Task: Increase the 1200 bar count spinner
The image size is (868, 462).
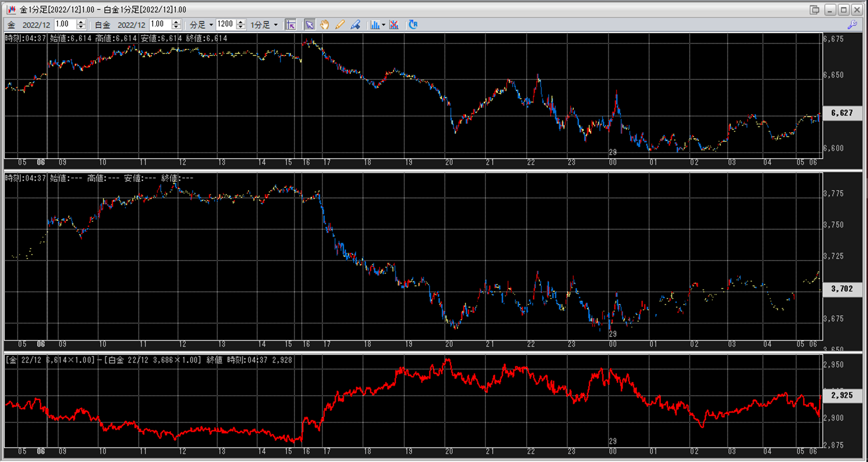Action: point(241,22)
